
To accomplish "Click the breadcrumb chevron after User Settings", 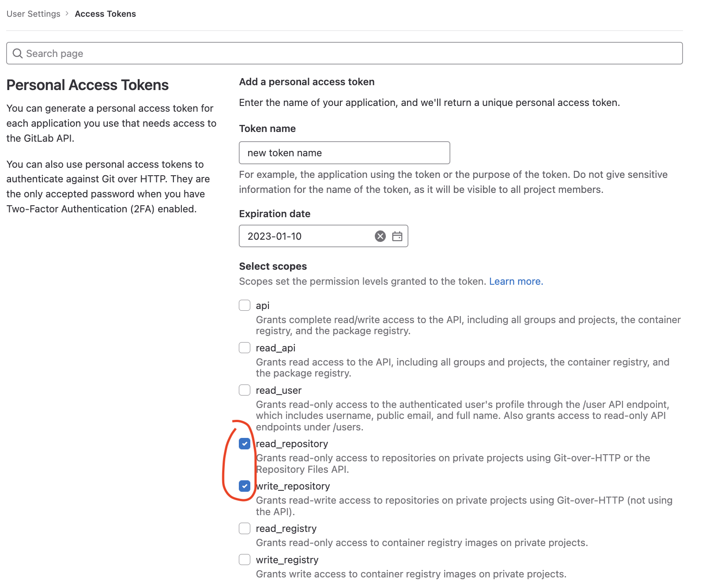I will pyautogui.click(x=67, y=14).
